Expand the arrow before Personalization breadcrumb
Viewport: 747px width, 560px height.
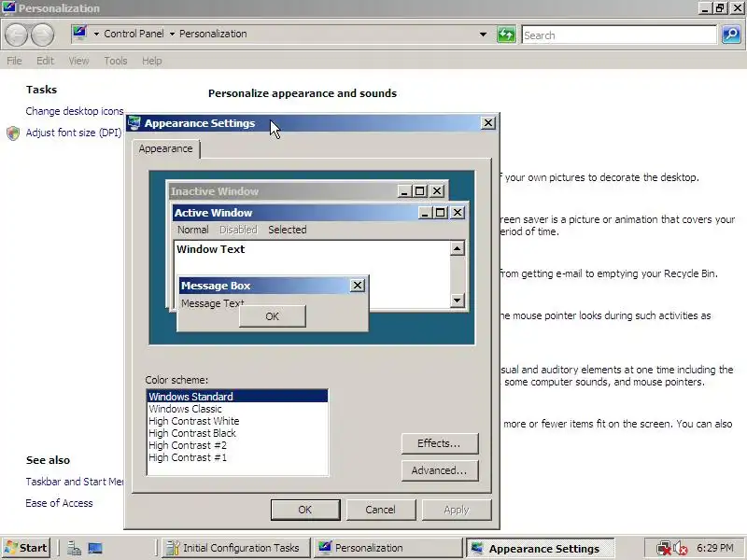click(x=172, y=34)
